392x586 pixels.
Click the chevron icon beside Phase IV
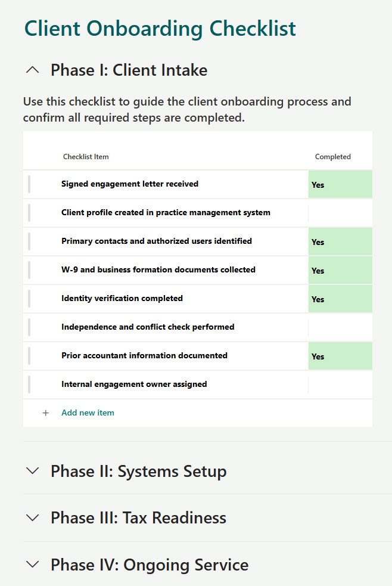coord(33,564)
